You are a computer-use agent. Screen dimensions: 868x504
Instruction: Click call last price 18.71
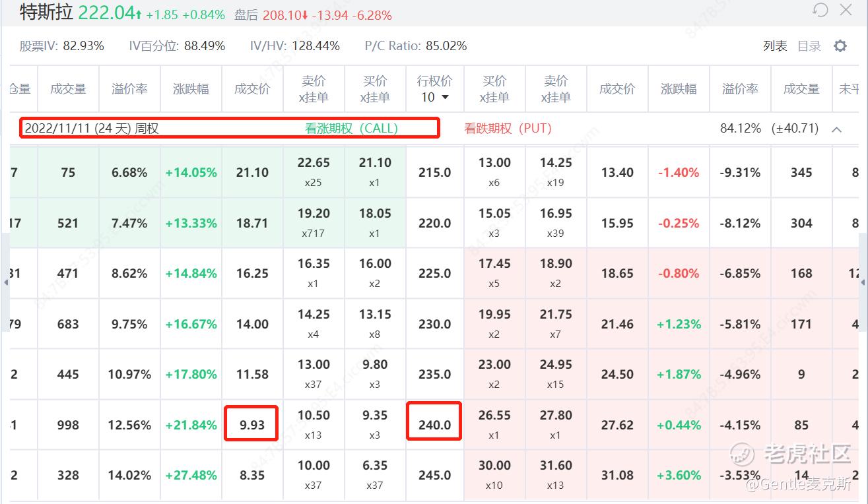252,224
